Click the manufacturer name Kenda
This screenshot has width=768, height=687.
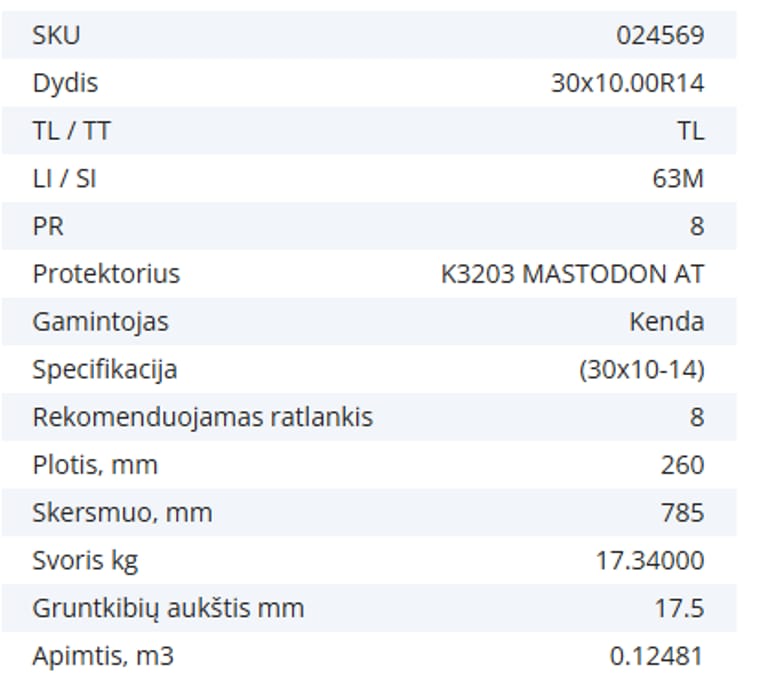666,322
